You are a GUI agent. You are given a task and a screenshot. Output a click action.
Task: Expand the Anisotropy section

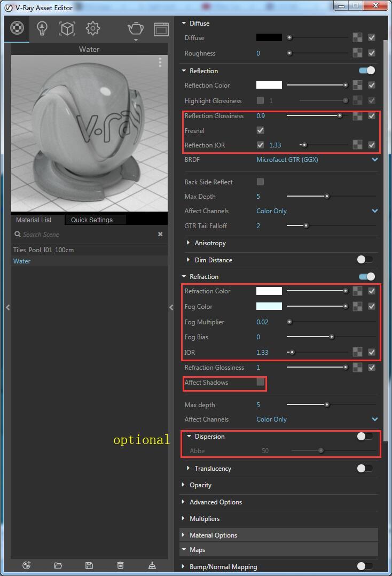(188, 243)
